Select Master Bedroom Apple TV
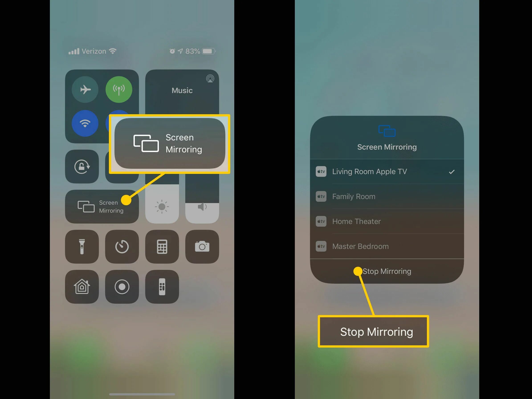 (x=386, y=246)
